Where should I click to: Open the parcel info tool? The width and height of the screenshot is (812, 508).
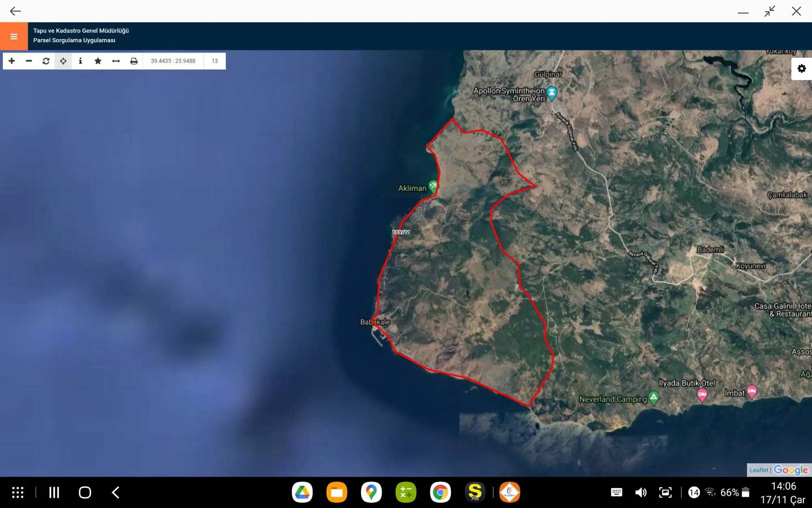click(x=80, y=61)
